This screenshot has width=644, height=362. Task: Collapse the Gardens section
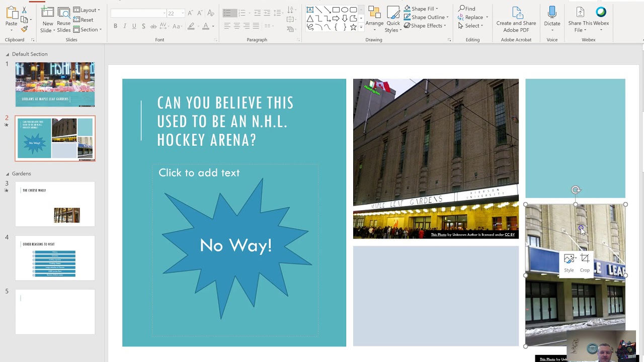tap(8, 174)
